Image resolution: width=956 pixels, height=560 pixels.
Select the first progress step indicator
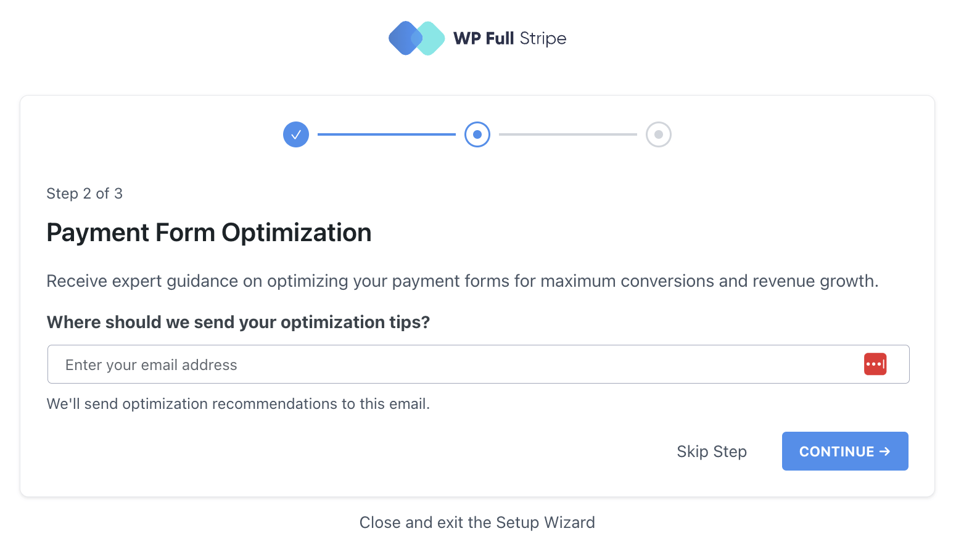pyautogui.click(x=295, y=134)
